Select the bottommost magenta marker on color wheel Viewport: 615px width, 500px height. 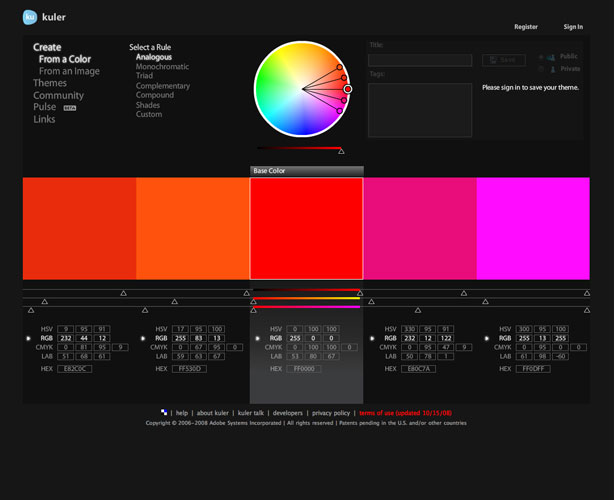pos(339,111)
